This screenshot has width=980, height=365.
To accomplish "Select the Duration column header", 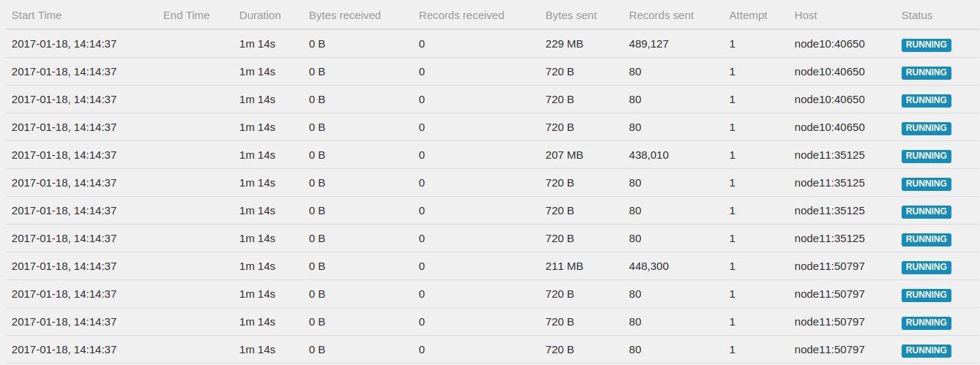I will coord(260,15).
